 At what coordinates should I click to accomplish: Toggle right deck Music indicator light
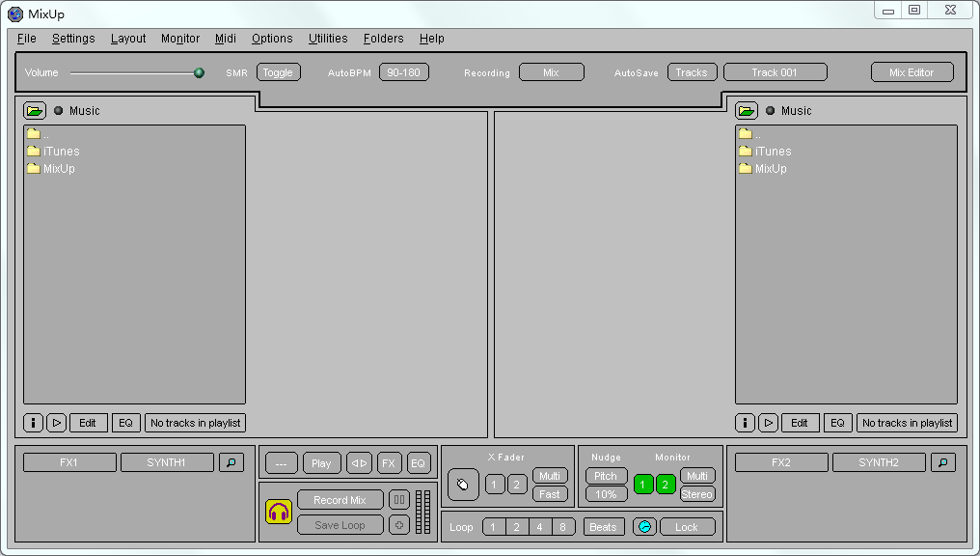770,111
